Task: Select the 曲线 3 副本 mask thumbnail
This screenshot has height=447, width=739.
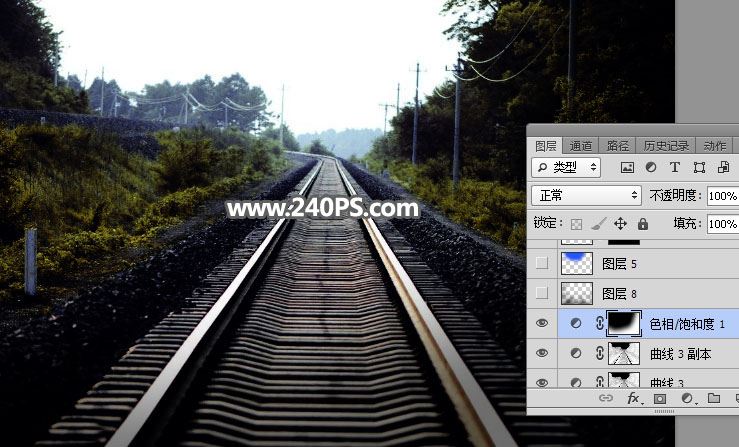Action: point(624,353)
